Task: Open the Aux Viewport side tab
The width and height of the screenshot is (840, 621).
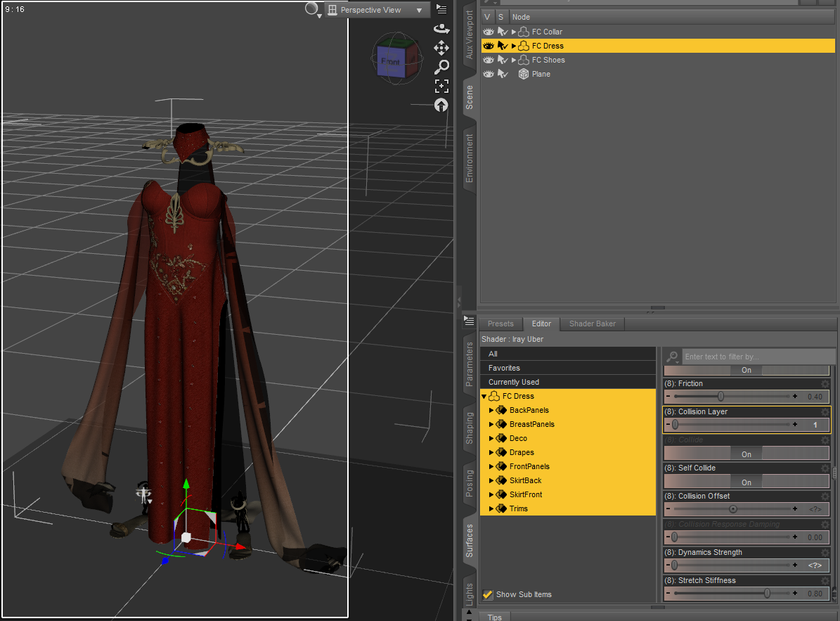Action: pos(470,35)
